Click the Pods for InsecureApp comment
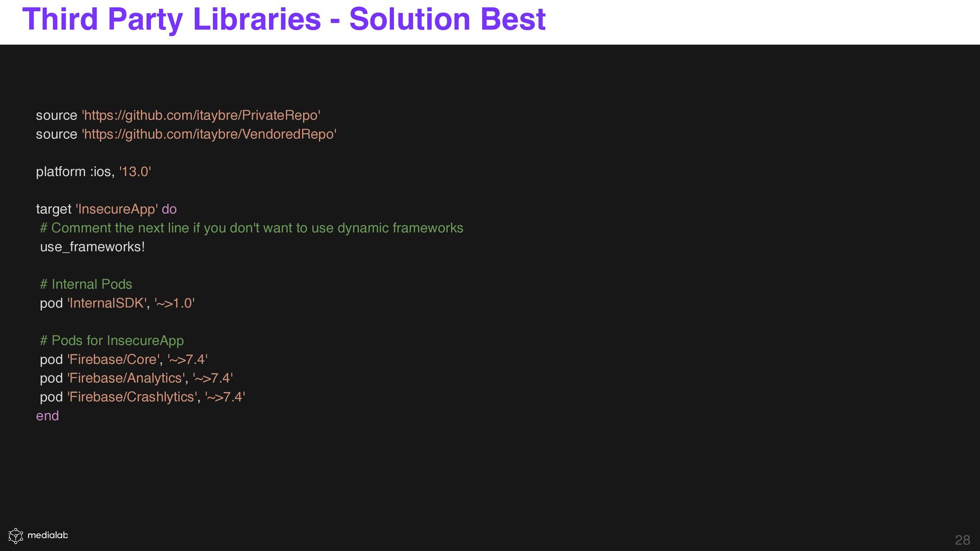The image size is (980, 551). pyautogui.click(x=112, y=341)
